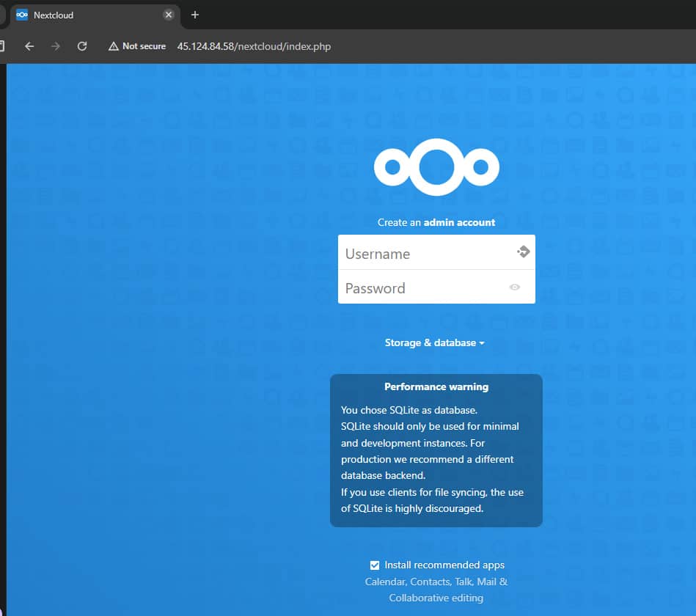696x616 pixels.
Task: Click the Not secure warning indicator
Action: 137,46
